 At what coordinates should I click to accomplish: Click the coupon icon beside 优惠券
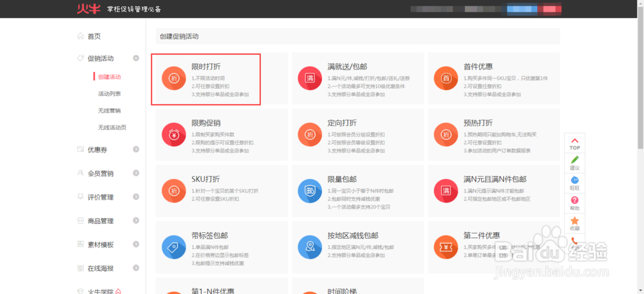pyautogui.click(x=80, y=150)
